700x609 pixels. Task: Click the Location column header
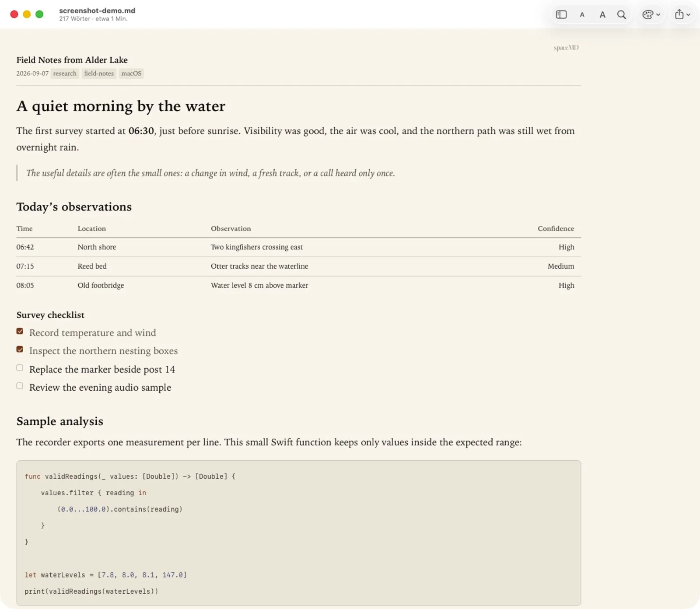92,228
